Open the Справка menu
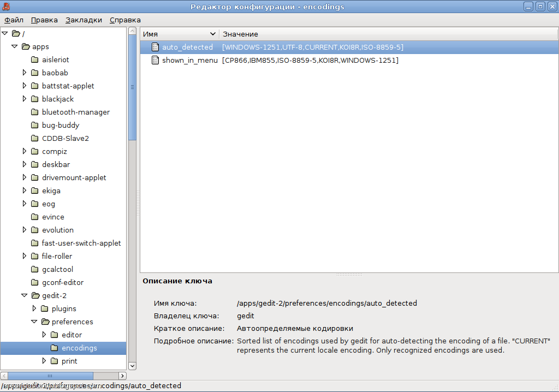 coord(125,20)
